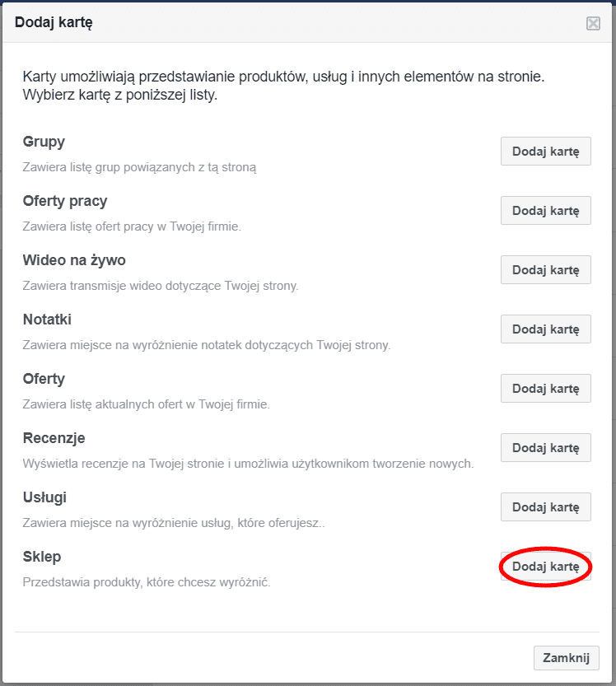Add the Wideo na żywo card
Screen dimensions: 616x686
[545, 269]
